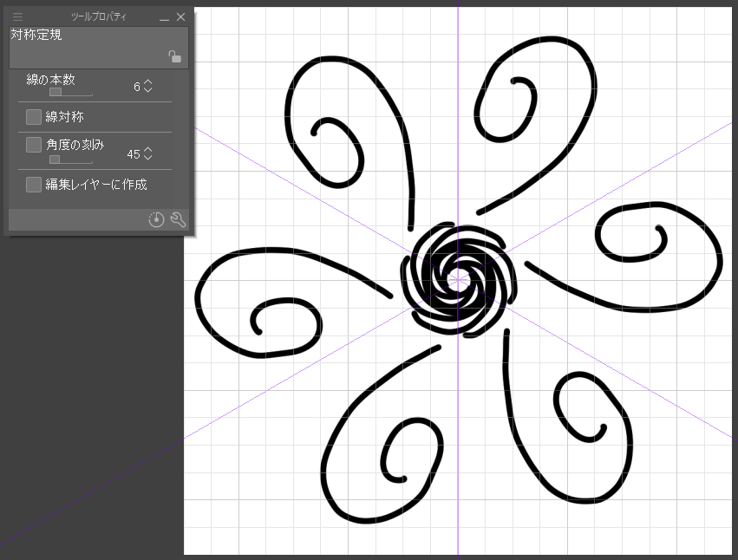Screen dimensions: 738x560
Task: Select the ツールプロパティ panel title tab
Action: pyautogui.click(x=98, y=17)
